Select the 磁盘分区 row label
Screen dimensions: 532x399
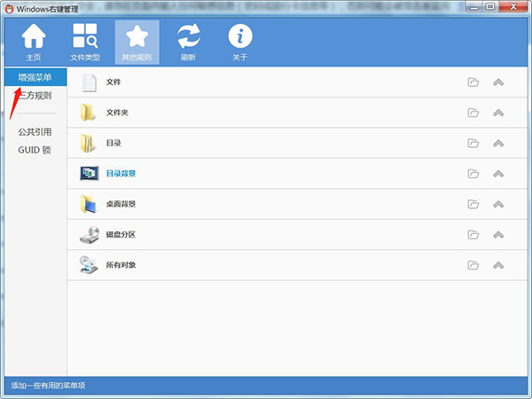(121, 234)
